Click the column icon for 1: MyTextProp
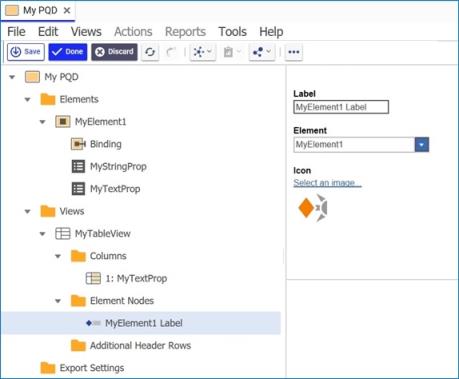 pos(93,278)
